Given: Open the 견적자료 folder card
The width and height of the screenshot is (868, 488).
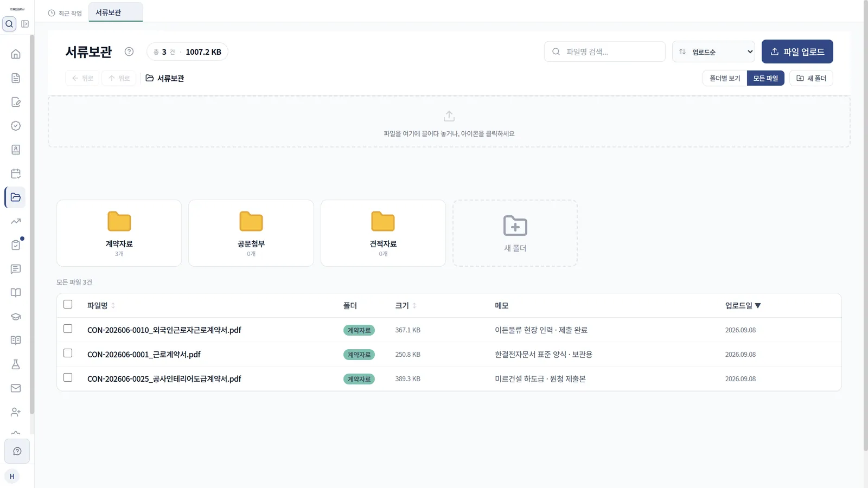Looking at the screenshot, I should (383, 233).
